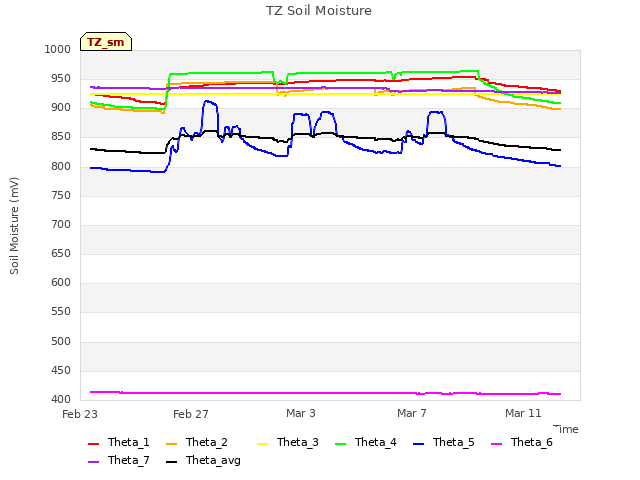Click the red Theta_1 legend swatch
This screenshot has width=640, height=480.
pos(93,444)
